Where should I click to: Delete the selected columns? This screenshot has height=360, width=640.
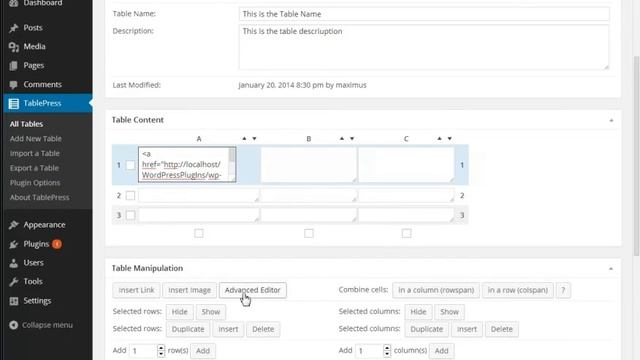(502, 329)
